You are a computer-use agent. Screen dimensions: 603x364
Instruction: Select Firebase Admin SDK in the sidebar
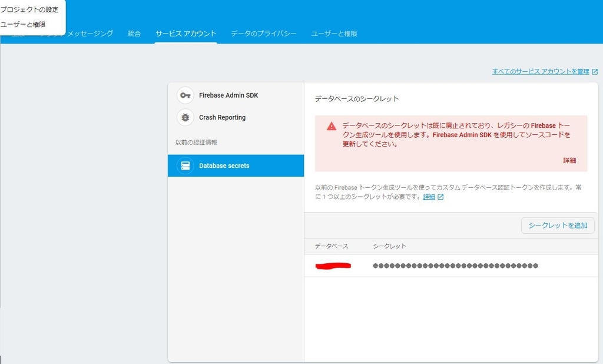tap(236, 95)
